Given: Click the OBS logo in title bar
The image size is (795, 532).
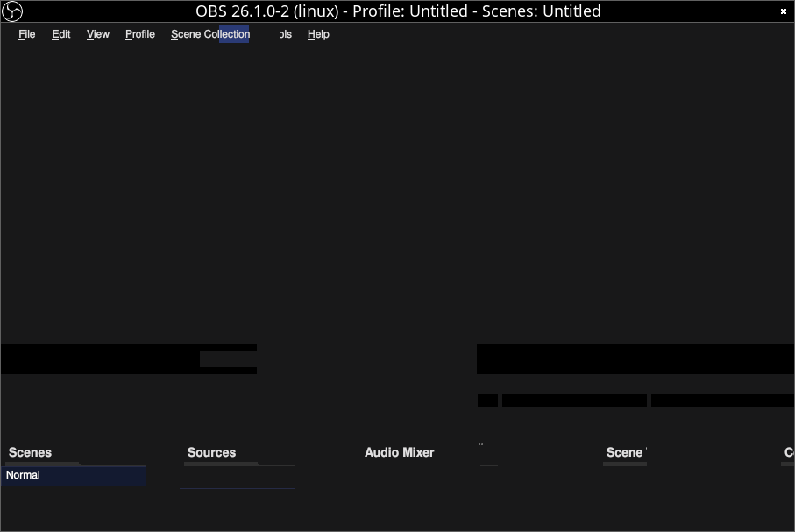Looking at the screenshot, I should pos(12,11).
